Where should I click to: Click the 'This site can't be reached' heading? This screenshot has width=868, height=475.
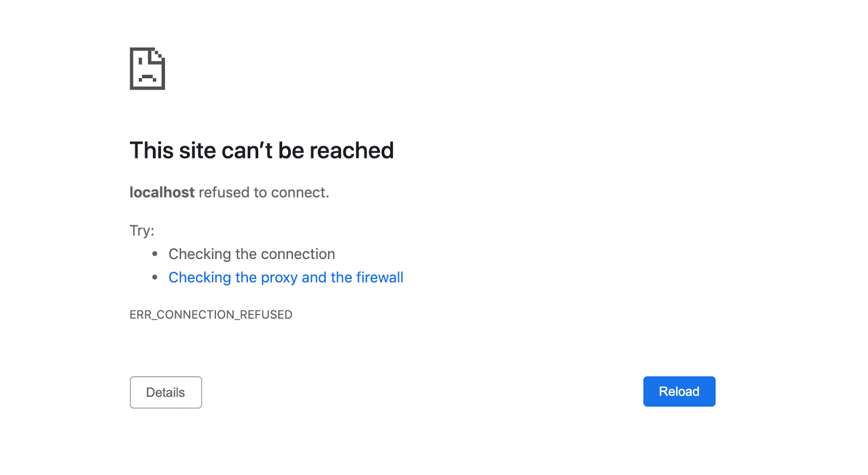pos(261,150)
